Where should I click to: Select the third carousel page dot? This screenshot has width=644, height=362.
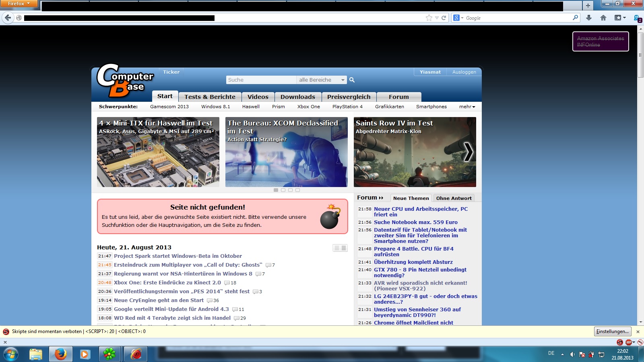(290, 190)
